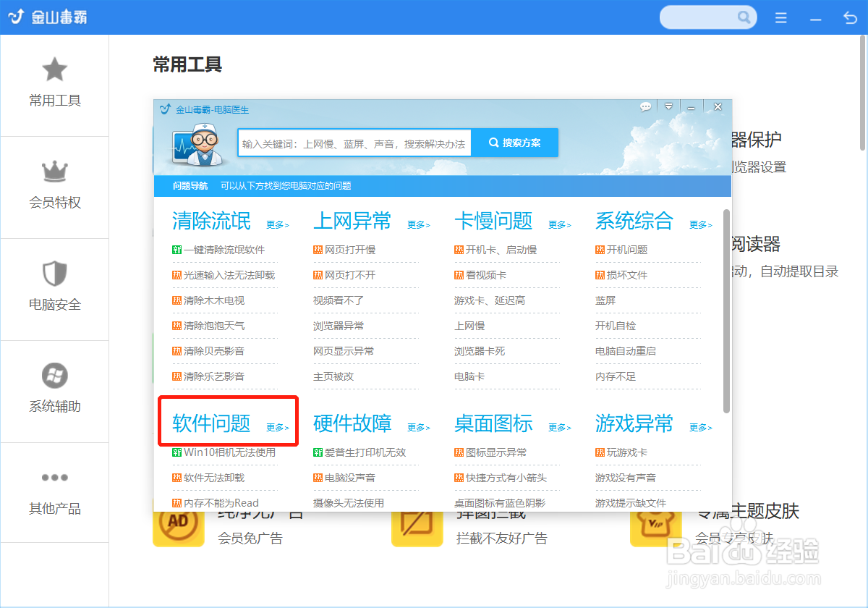Expand 更多 next to 清除流氓

pos(278,224)
